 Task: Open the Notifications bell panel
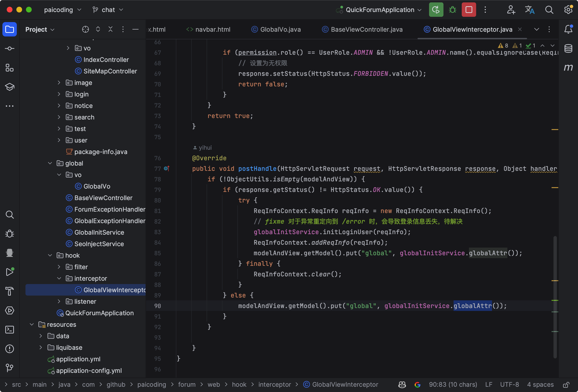tap(568, 29)
